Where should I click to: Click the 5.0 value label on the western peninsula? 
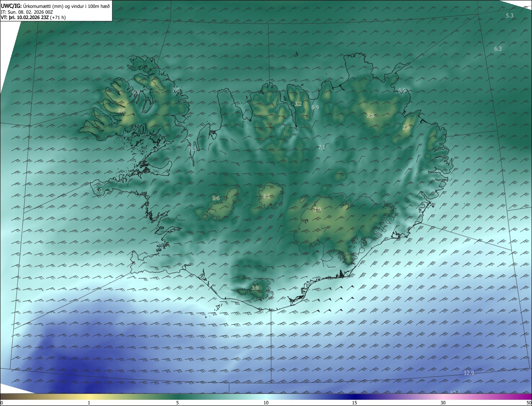[x=99, y=190]
